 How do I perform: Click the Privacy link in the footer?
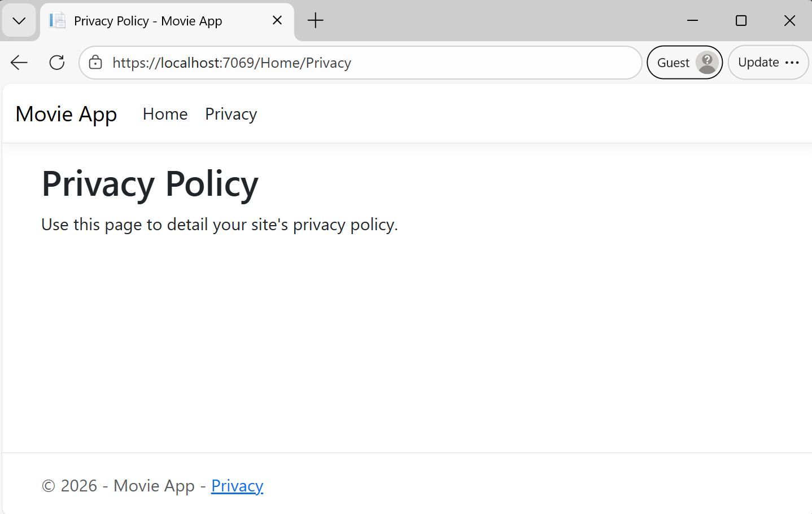click(237, 485)
